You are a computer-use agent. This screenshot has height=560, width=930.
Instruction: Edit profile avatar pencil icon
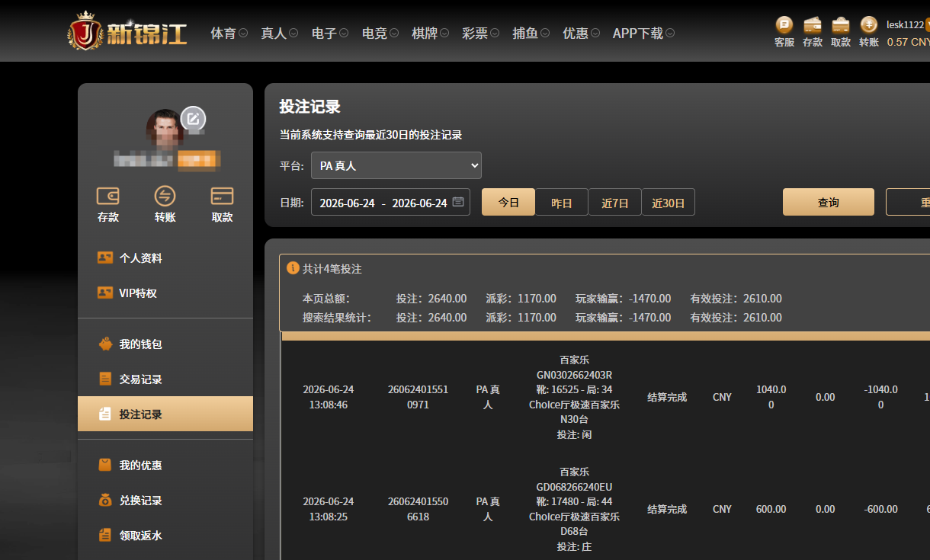click(x=194, y=119)
